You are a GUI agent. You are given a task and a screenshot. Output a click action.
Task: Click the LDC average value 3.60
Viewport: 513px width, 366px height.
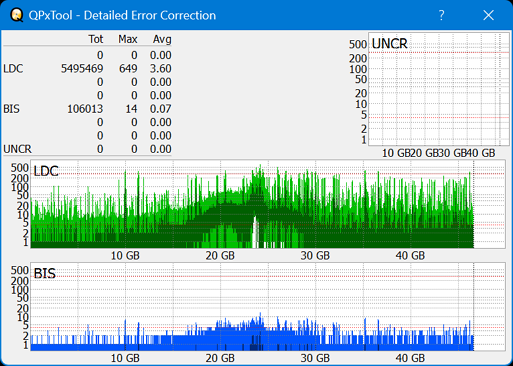pos(160,69)
